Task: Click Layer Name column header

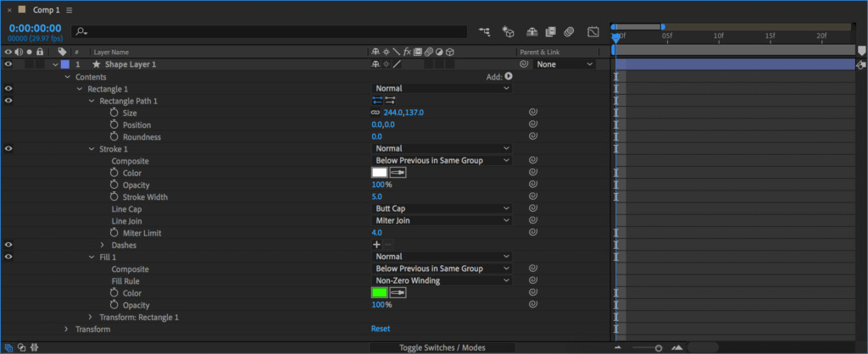Action: [x=111, y=52]
